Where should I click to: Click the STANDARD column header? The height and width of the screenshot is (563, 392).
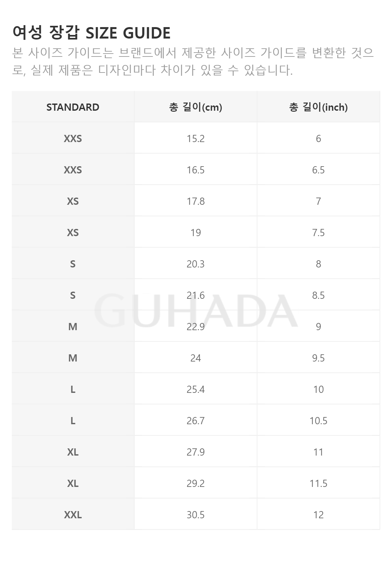73,107
